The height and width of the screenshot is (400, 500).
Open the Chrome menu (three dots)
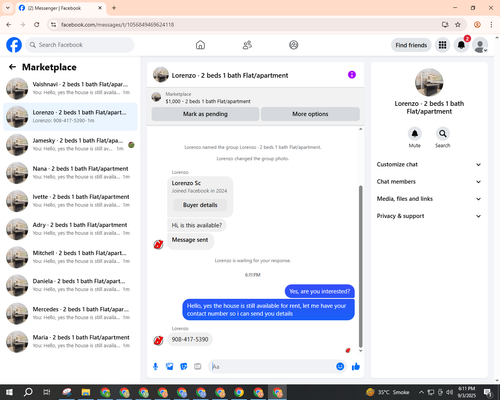[491, 25]
